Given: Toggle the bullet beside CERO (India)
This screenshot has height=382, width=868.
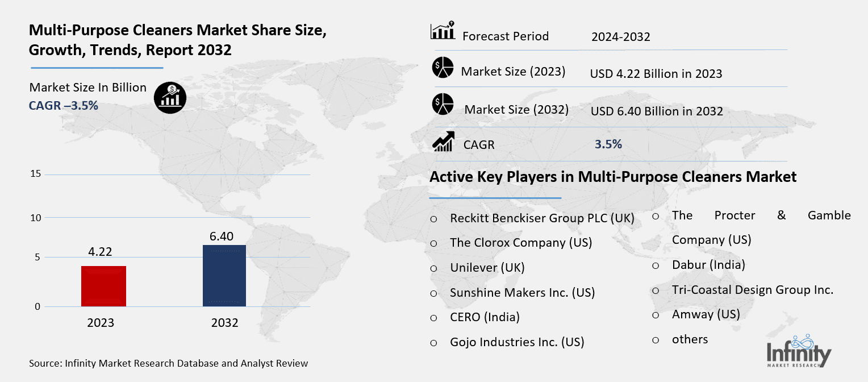Looking at the screenshot, I should (434, 317).
